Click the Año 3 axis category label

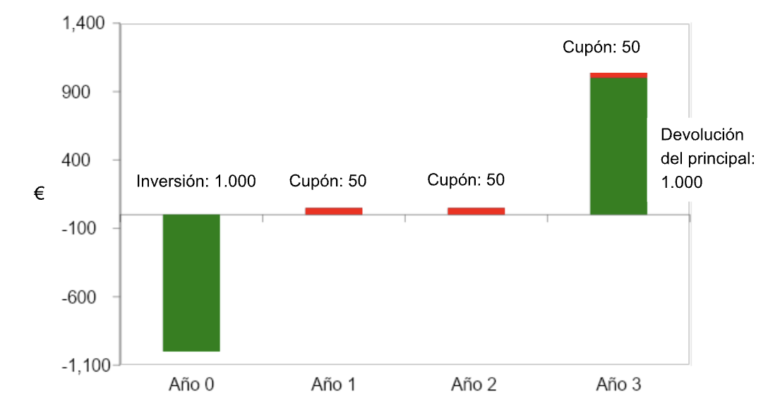pyautogui.click(x=619, y=385)
